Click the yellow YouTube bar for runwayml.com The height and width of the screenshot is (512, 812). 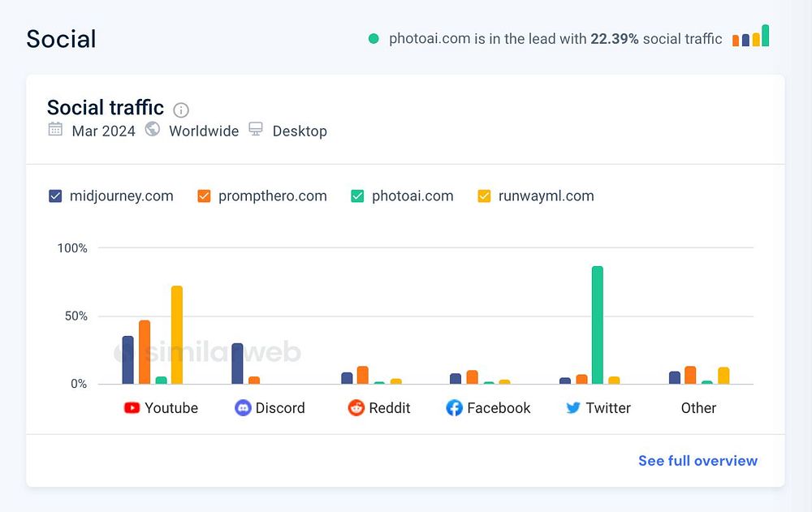[176, 334]
